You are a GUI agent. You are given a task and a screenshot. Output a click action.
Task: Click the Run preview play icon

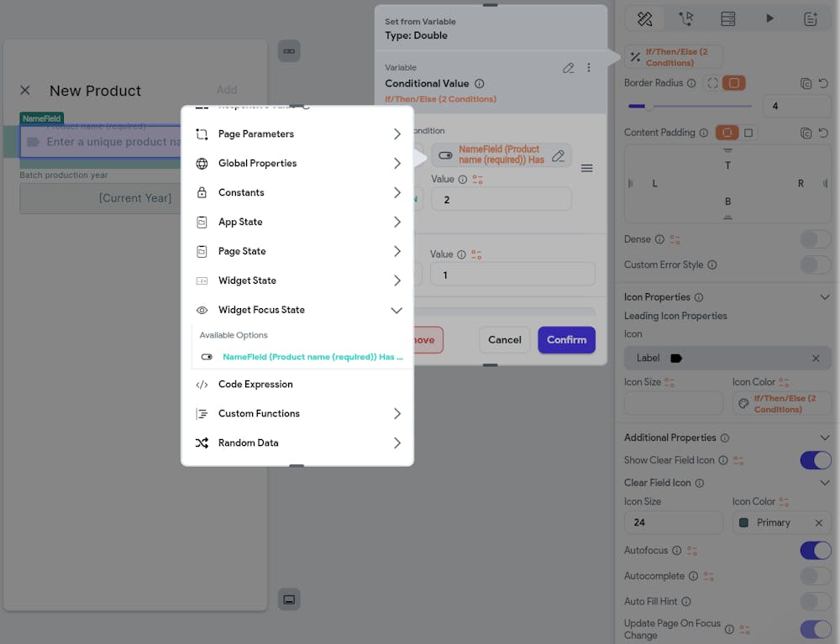click(769, 18)
